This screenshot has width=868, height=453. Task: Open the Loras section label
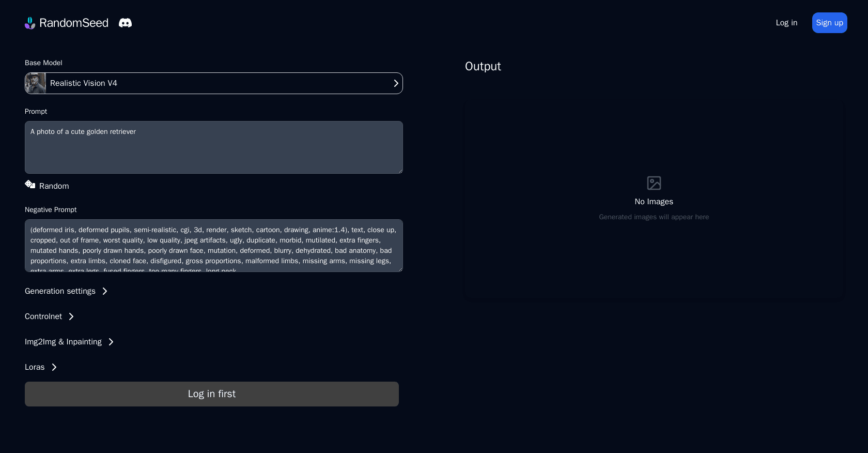click(35, 367)
